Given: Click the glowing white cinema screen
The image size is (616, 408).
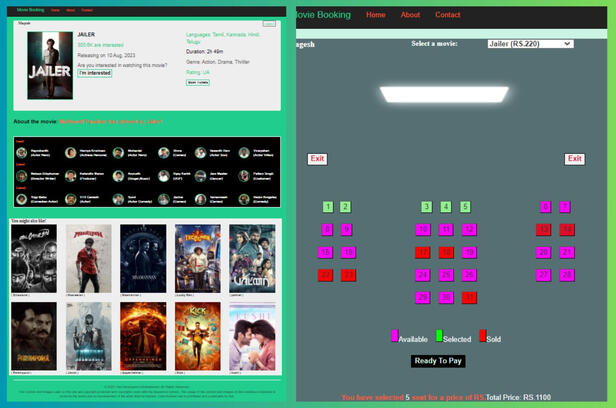Looking at the screenshot, I should coord(444,95).
